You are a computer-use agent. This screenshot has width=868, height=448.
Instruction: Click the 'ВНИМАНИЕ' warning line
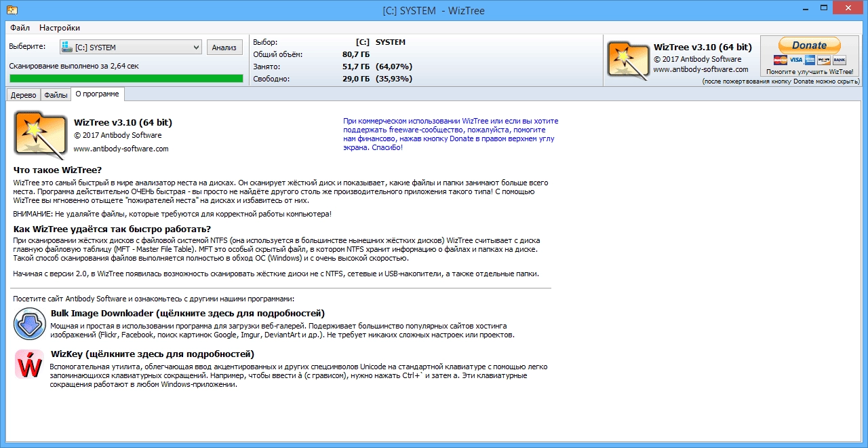tap(173, 214)
